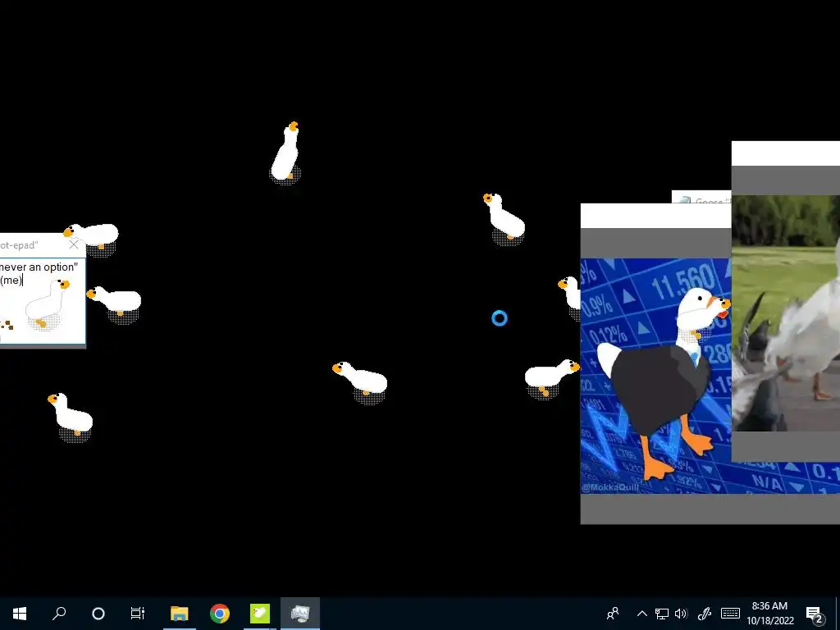Open the Windows Start menu

click(20, 614)
